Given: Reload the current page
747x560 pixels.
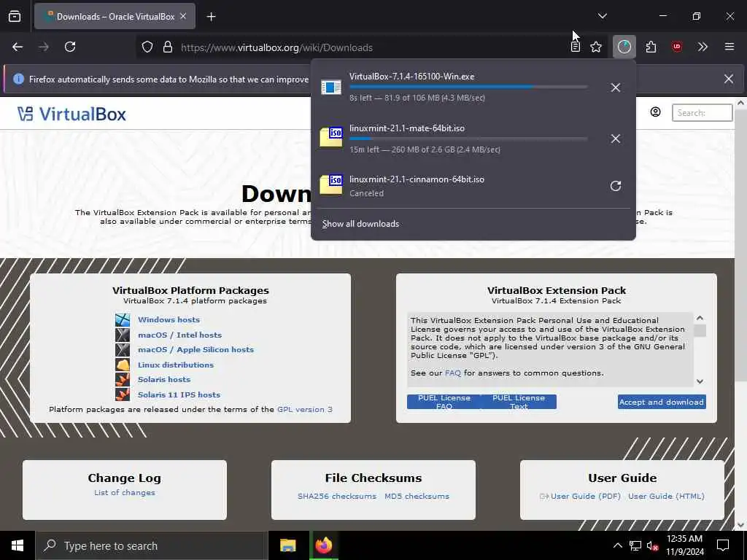Looking at the screenshot, I should click(x=70, y=47).
